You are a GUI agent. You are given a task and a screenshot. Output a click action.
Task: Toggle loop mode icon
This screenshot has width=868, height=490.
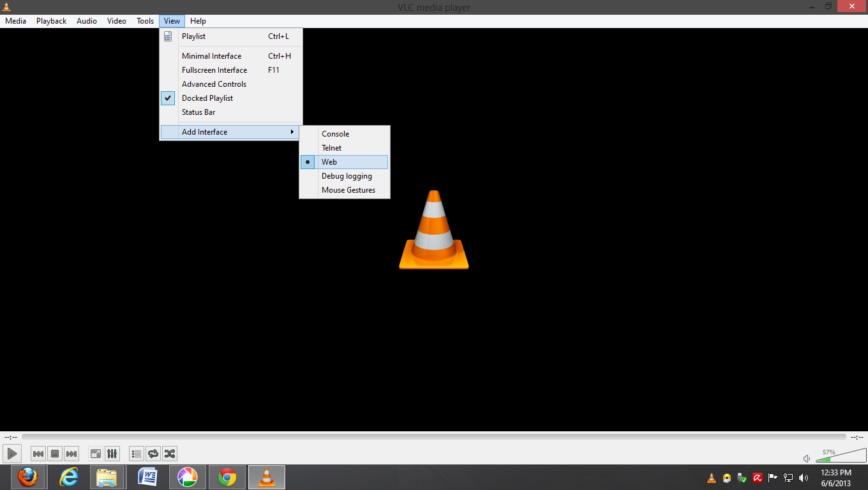153,454
